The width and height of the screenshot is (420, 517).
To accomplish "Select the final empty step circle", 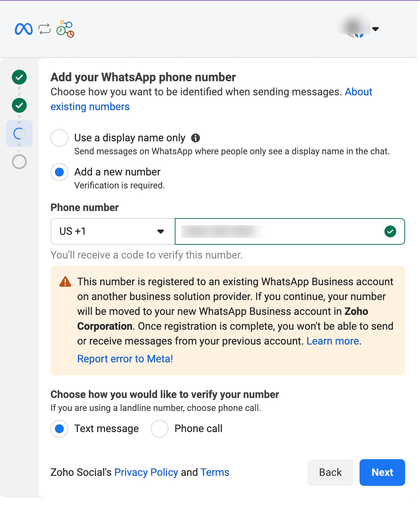I will (x=19, y=162).
